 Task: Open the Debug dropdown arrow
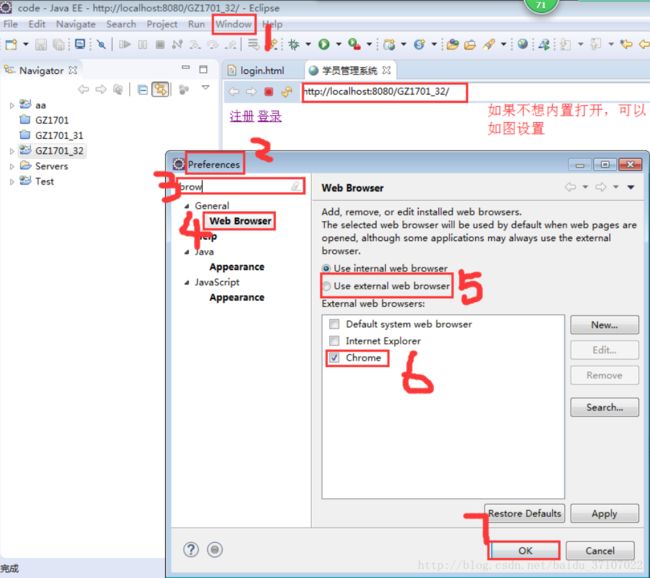[x=308, y=44]
